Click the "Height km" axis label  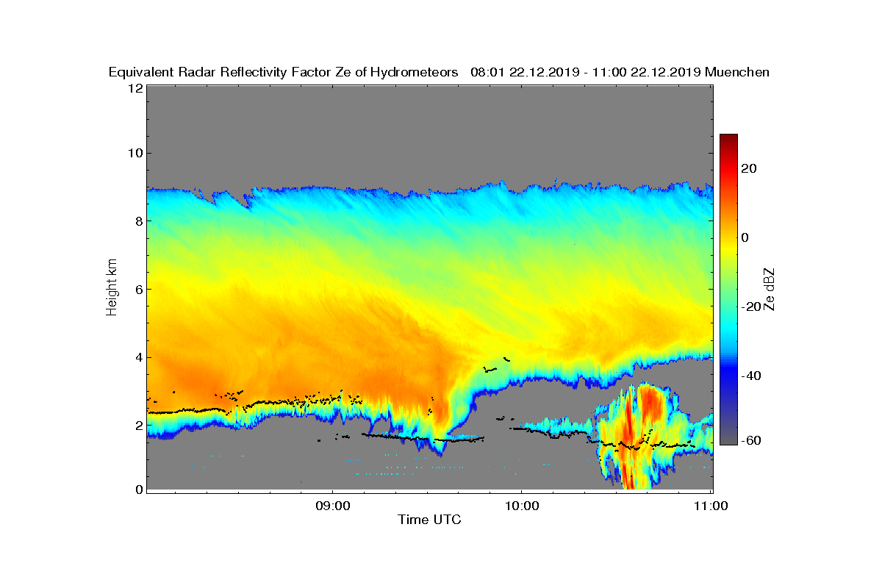112,287
